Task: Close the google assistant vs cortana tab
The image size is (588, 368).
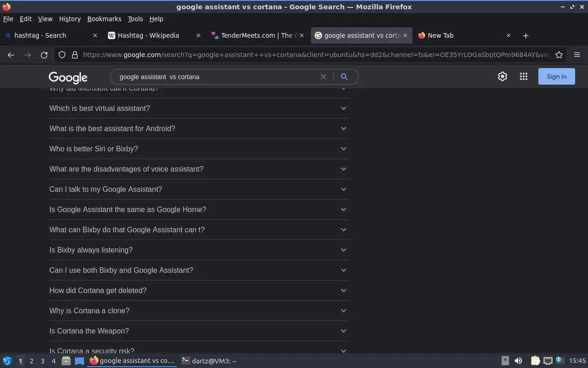Action: pos(405,35)
